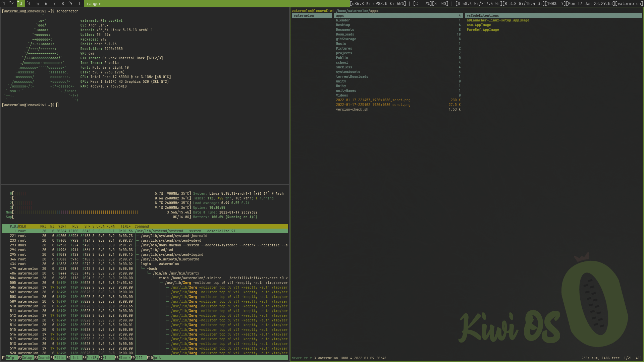Click F10 Quit in htop footer
The image size is (644, 362).
pos(154,358)
